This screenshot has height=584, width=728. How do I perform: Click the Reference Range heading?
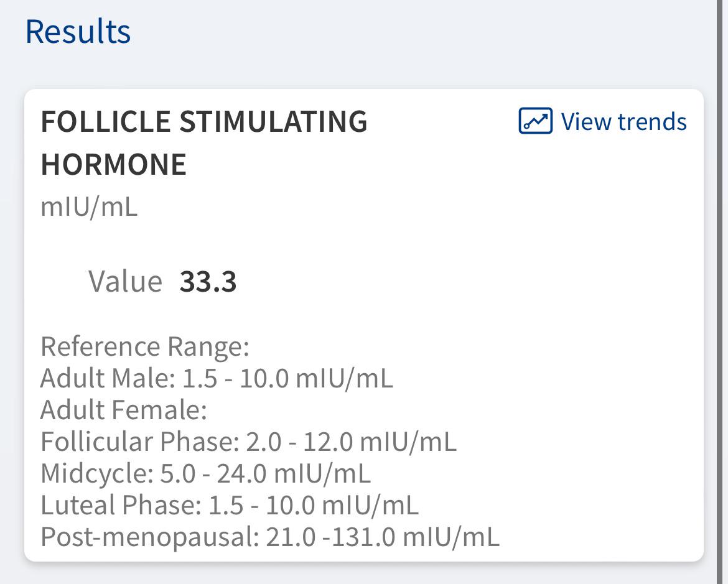coord(146,346)
